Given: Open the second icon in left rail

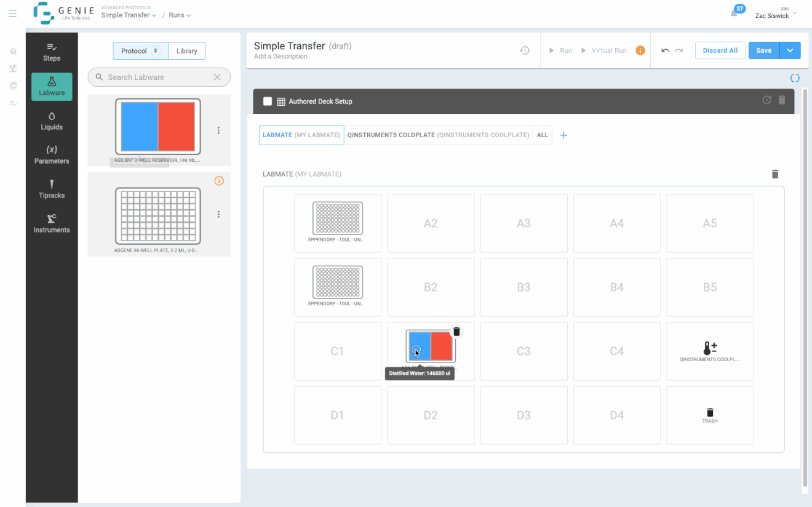Looking at the screenshot, I should coord(13,68).
